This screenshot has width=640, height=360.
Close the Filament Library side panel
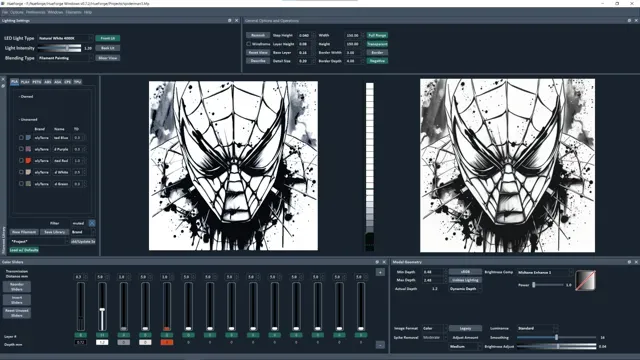tap(3, 79)
